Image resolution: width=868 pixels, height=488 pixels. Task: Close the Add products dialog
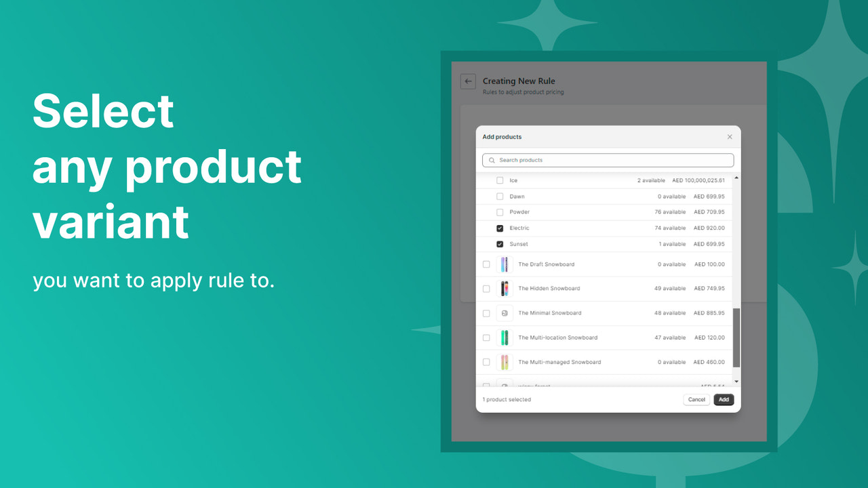click(730, 136)
